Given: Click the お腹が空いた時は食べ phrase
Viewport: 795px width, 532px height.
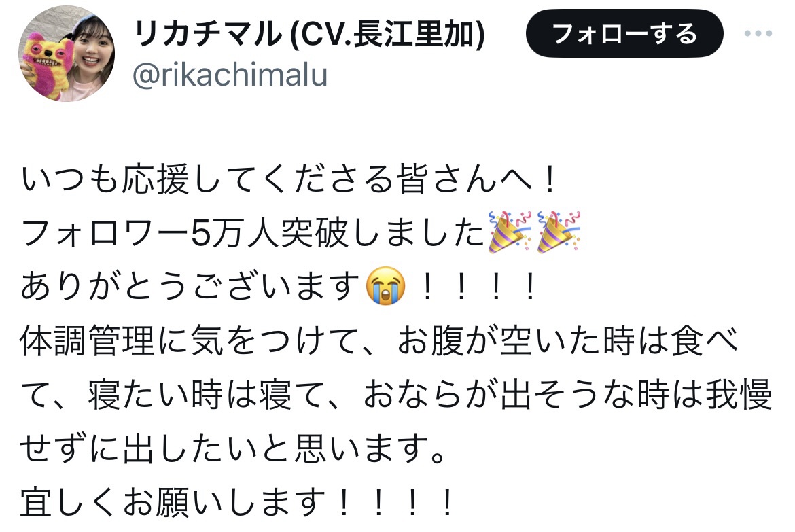Looking at the screenshot, I should (567, 340).
